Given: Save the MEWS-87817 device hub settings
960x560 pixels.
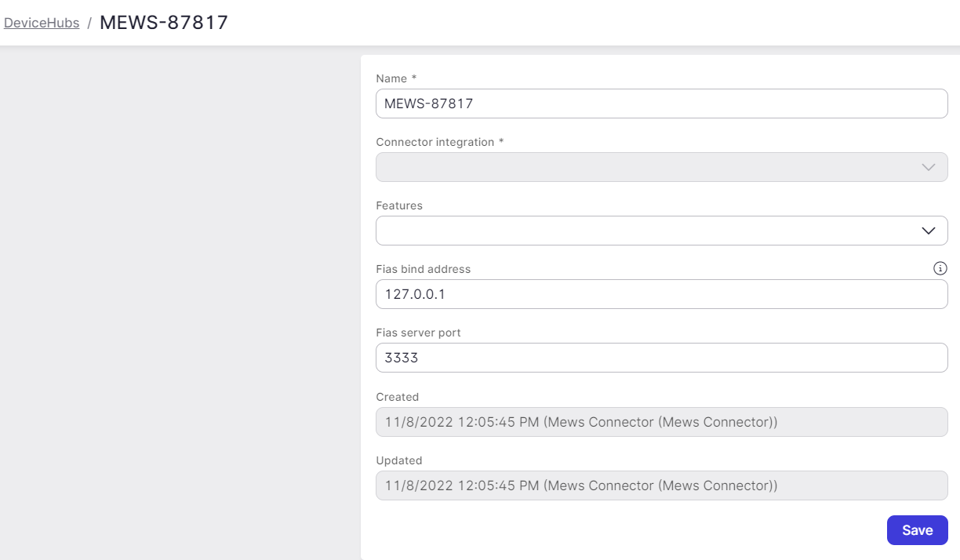Looking at the screenshot, I should 917,530.
